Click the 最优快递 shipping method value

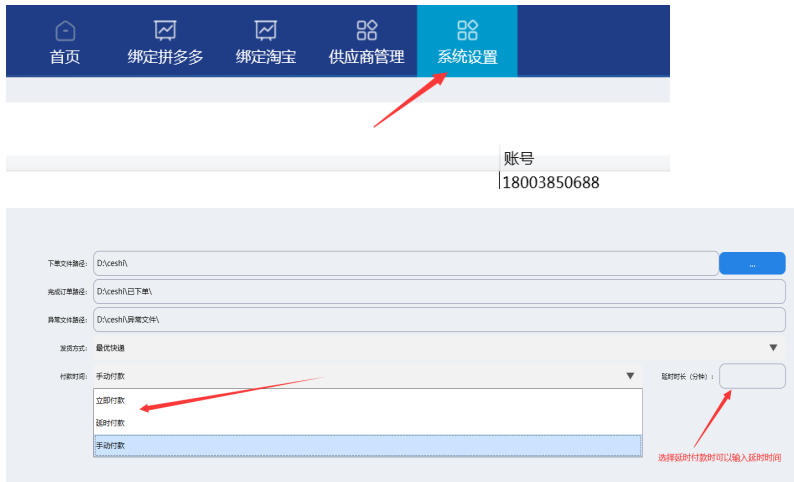tap(111, 347)
